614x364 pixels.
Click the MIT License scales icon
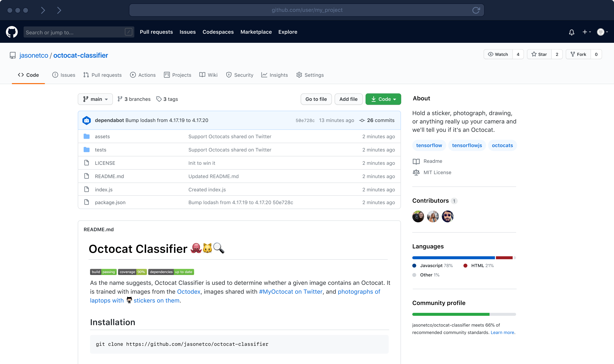(416, 172)
